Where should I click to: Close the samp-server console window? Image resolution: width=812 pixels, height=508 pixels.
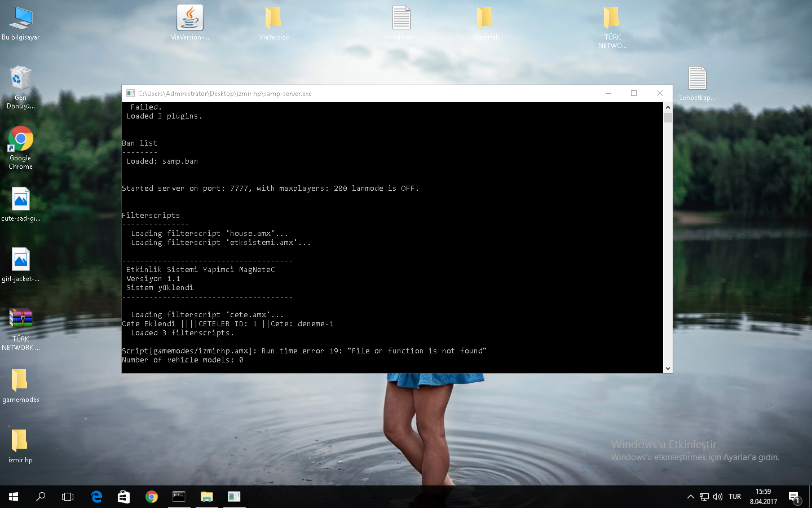pyautogui.click(x=660, y=93)
